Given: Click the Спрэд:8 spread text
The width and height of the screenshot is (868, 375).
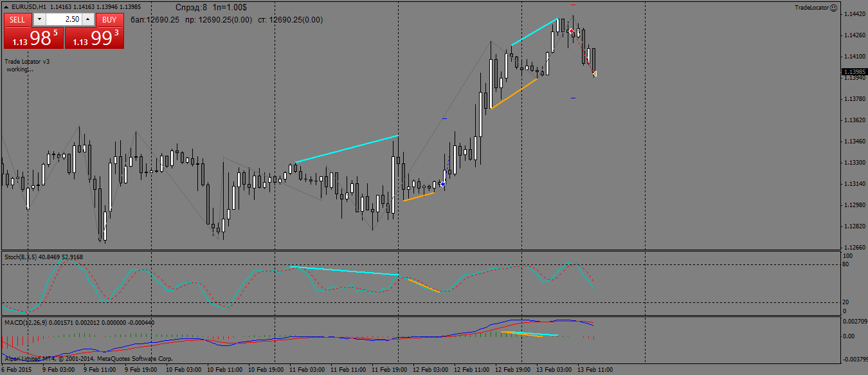Looking at the screenshot, I should coord(191,7).
